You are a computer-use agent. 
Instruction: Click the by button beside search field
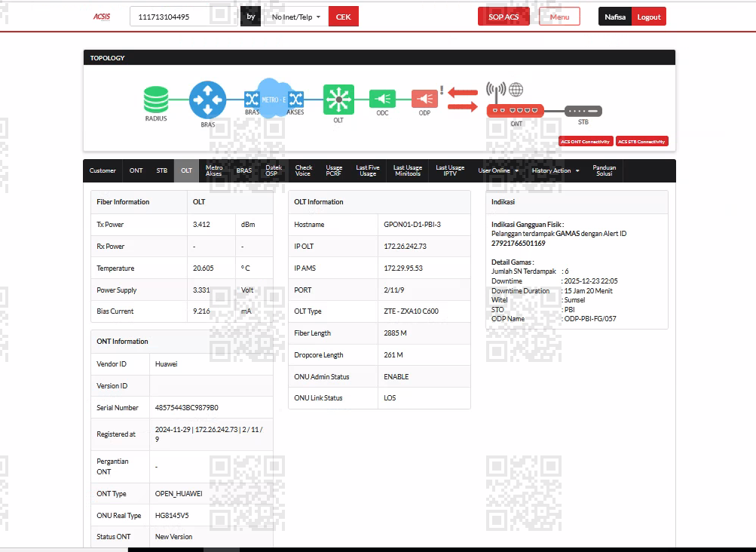[251, 17]
